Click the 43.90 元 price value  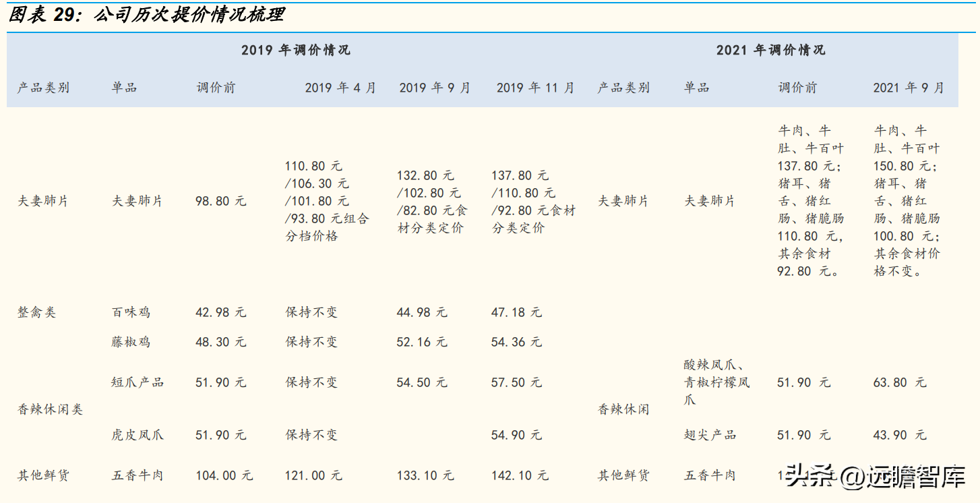(x=900, y=435)
